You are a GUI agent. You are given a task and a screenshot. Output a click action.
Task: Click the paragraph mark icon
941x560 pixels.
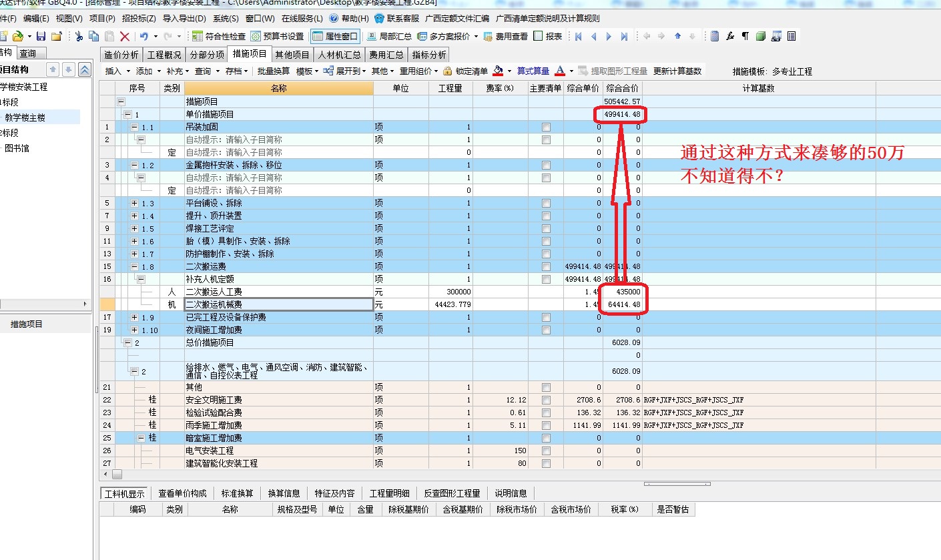[x=745, y=36]
